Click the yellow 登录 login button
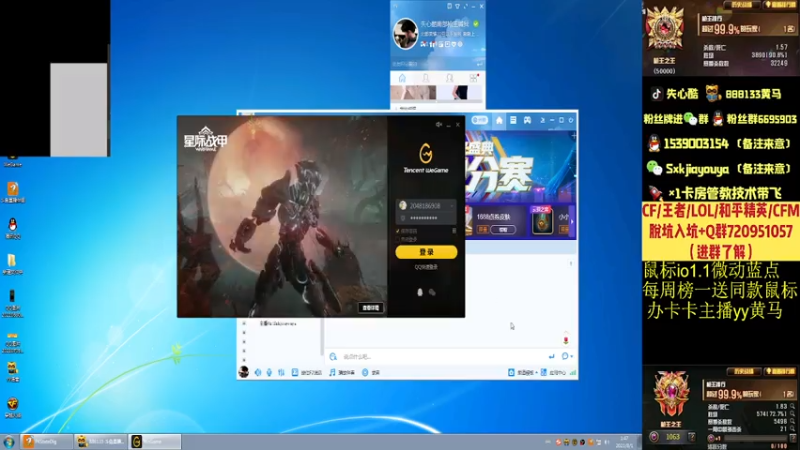The height and width of the screenshot is (450, 800). pyautogui.click(x=426, y=252)
